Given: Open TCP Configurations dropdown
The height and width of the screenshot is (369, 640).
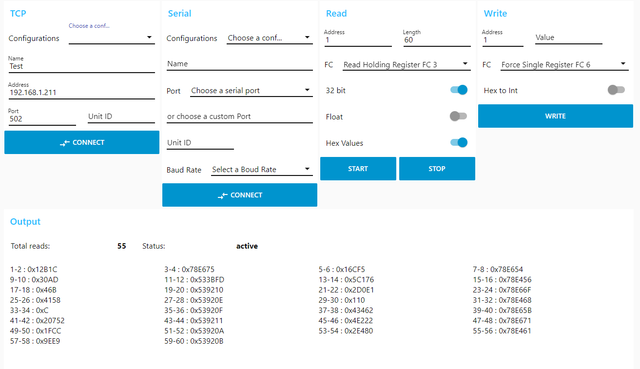Looking at the screenshot, I should 111,38.
